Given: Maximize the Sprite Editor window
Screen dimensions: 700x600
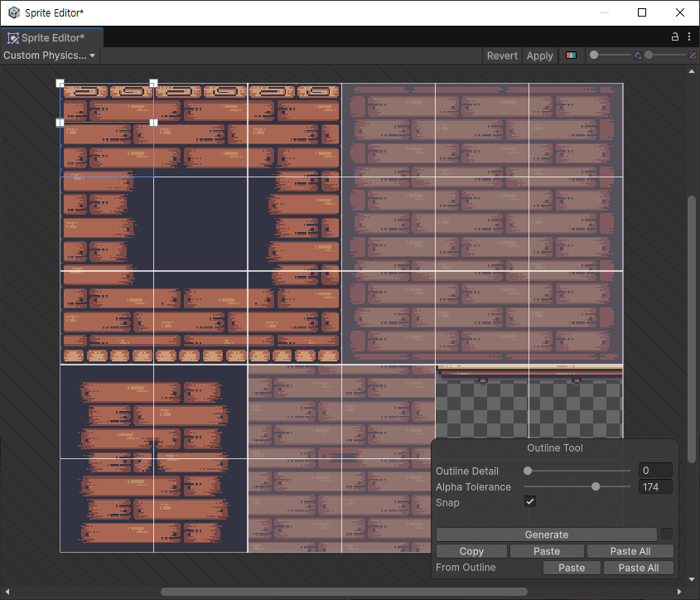Looking at the screenshot, I should [x=642, y=12].
